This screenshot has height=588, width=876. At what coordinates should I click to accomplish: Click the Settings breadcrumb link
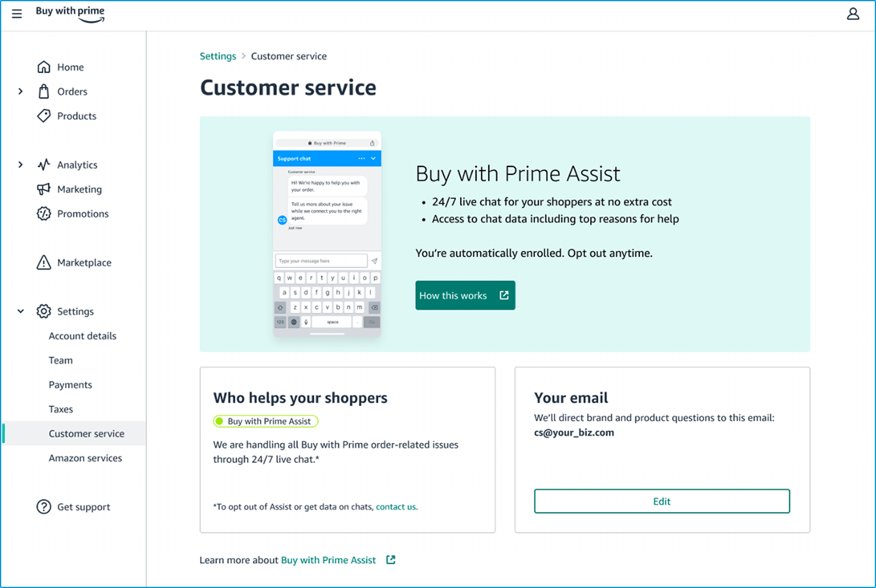click(x=218, y=56)
